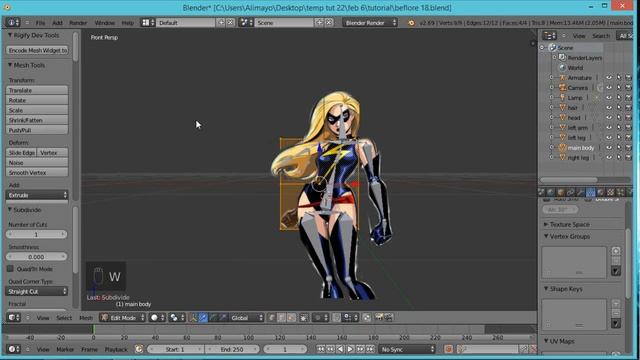Open the Straight Cut corner type dropdown
The height and width of the screenshot is (360, 640).
[x=37, y=291]
